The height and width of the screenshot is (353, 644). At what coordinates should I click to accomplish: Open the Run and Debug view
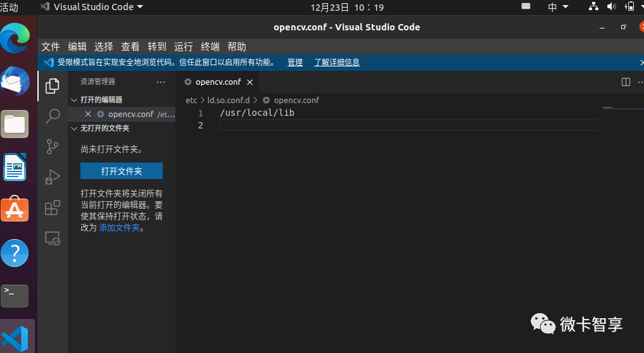click(52, 177)
